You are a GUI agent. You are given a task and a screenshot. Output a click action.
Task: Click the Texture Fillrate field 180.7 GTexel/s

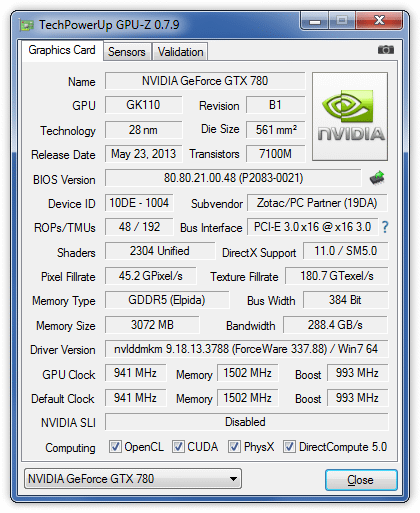coord(337,276)
